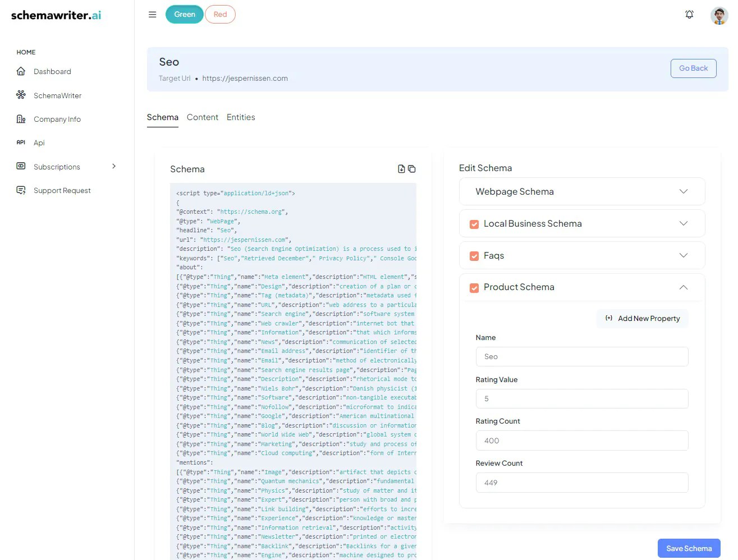Viewport: 738px width, 560px height.
Task: Click the https://schema.org link in code
Action: click(x=251, y=212)
